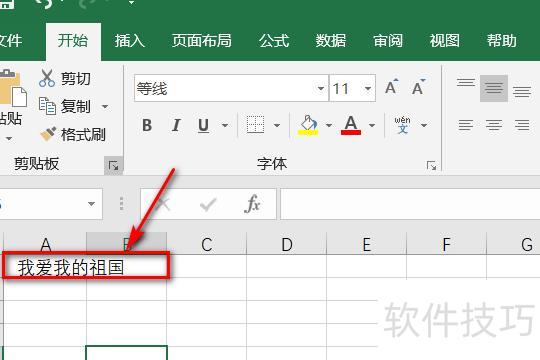540x360 pixels.
Task: Click the 剪切 button label
Action: click(x=76, y=79)
